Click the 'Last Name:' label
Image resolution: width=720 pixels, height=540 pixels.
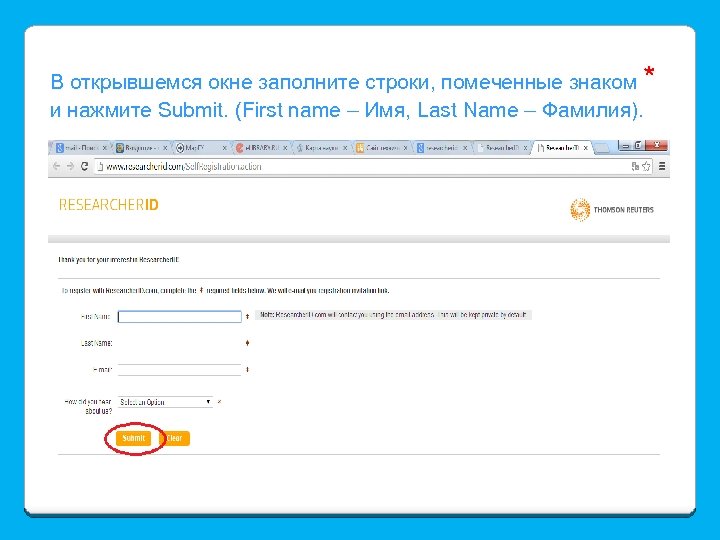tap(96, 343)
